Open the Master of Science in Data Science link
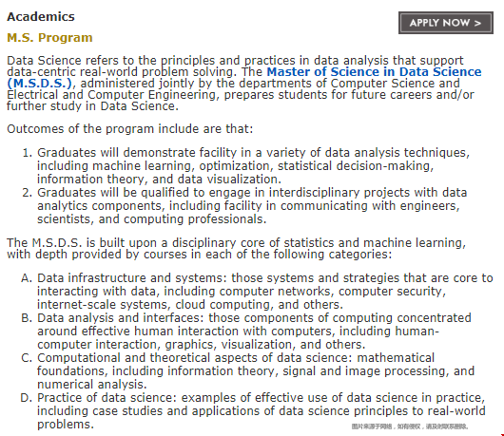Screen dimensions: 504x436 (x=374, y=71)
